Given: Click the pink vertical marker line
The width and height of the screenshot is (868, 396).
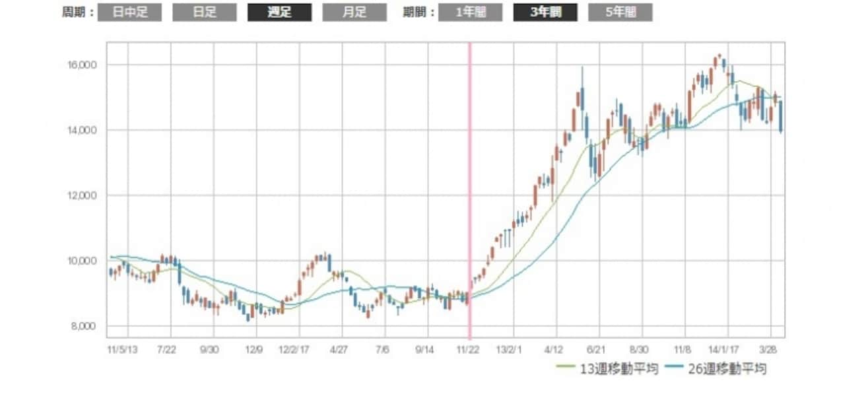Looking at the screenshot, I should click(x=470, y=198).
